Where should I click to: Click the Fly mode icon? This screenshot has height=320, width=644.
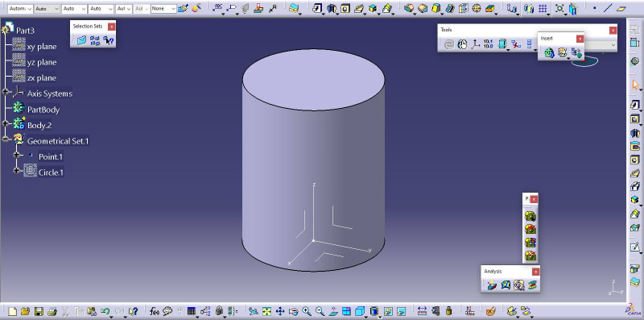pos(254,311)
